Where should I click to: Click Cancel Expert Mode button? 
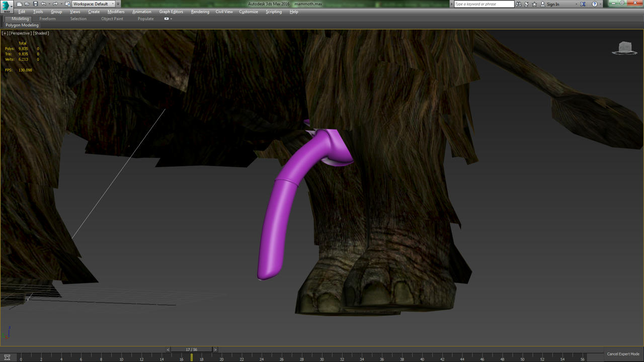coord(623,354)
